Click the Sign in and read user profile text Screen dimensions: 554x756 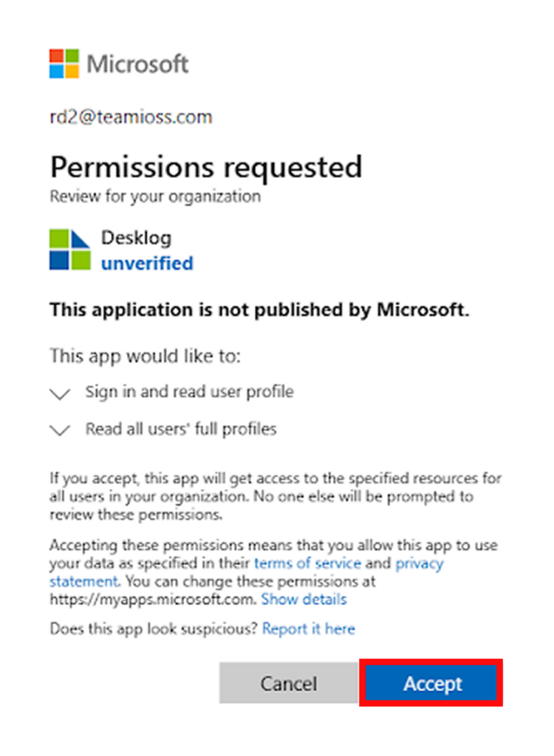(190, 391)
